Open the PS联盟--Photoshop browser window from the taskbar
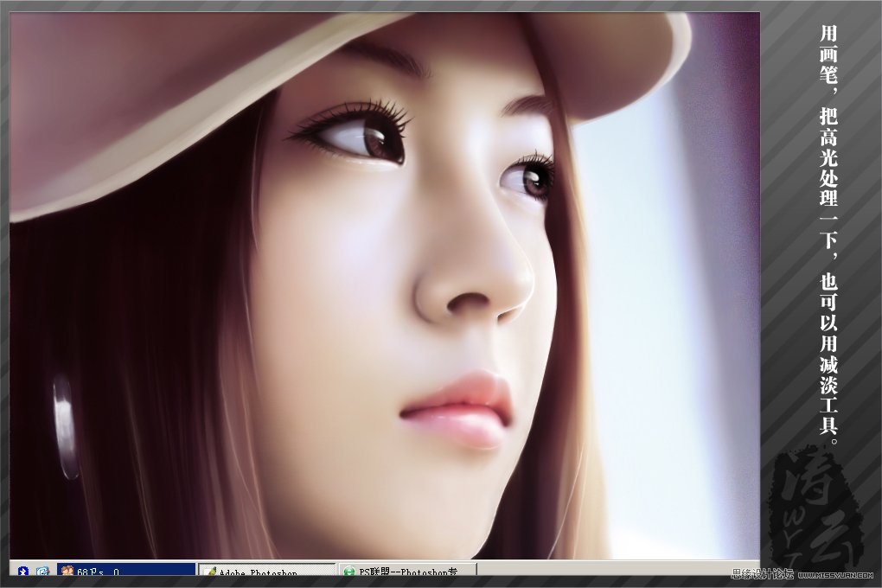882x588 pixels. (x=407, y=572)
